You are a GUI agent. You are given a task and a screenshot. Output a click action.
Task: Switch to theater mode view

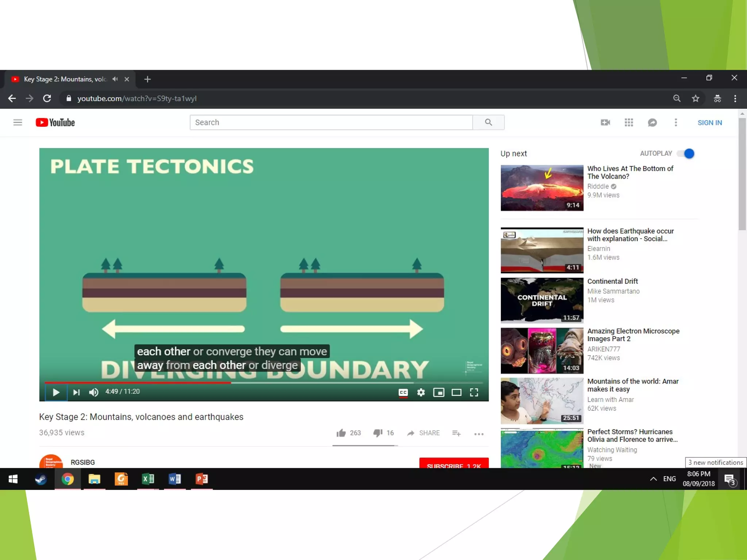(456, 392)
